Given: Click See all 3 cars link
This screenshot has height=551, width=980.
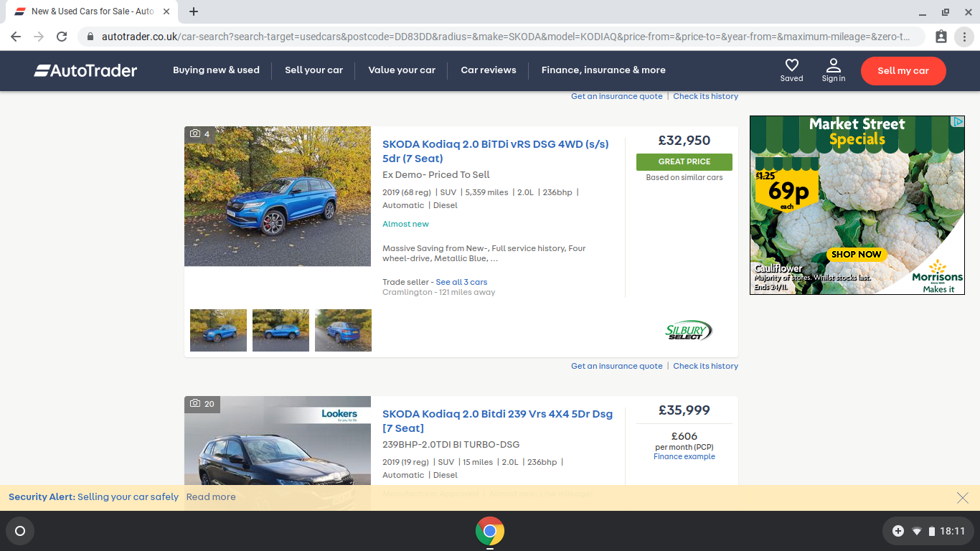Looking at the screenshot, I should 461,282.
